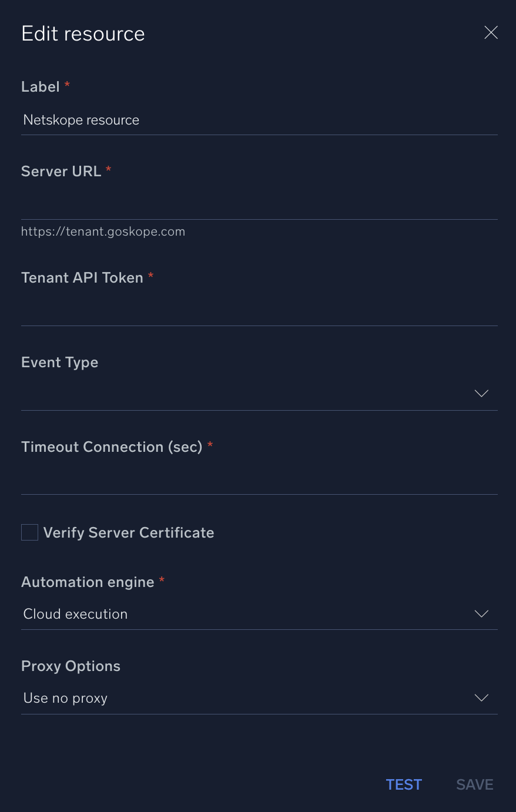The image size is (516, 812).
Task: Click the Edit resource dialog title
Action: click(x=83, y=33)
